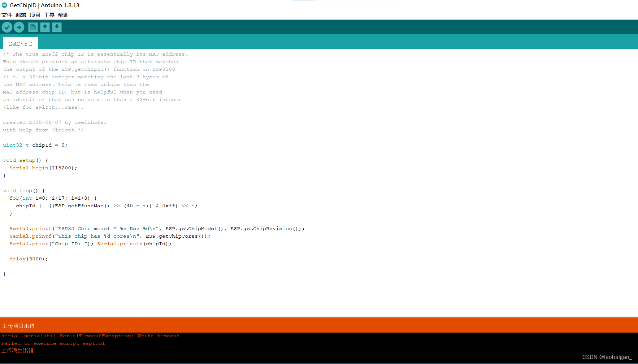Open the 工具 menu
Screen dimensions: 638x364
tap(49, 15)
